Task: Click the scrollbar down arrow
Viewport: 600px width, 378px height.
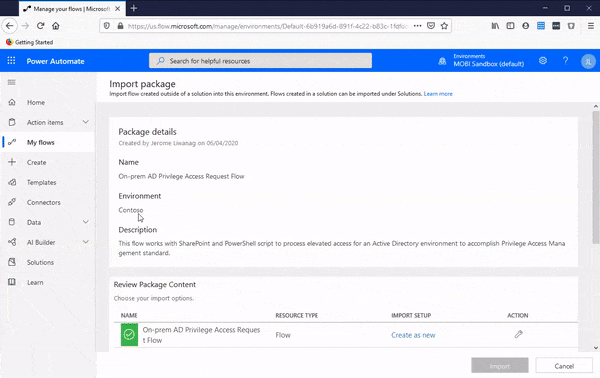Action: (x=596, y=348)
